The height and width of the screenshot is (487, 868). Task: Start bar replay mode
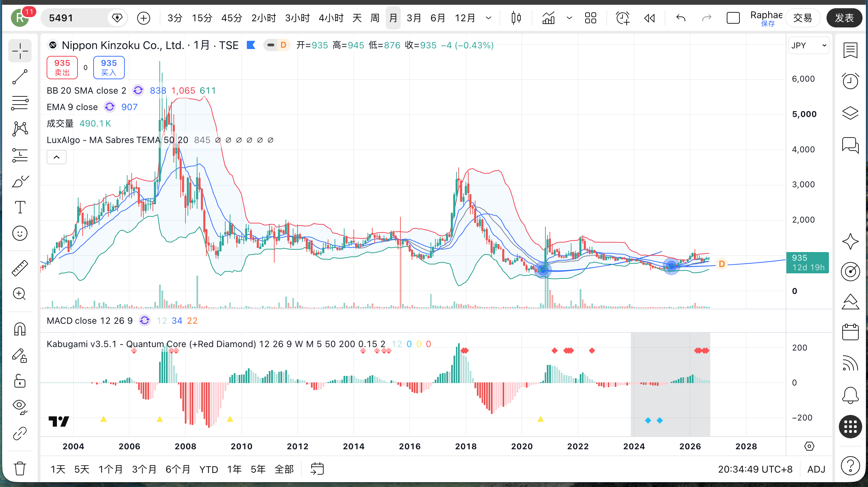coord(650,18)
